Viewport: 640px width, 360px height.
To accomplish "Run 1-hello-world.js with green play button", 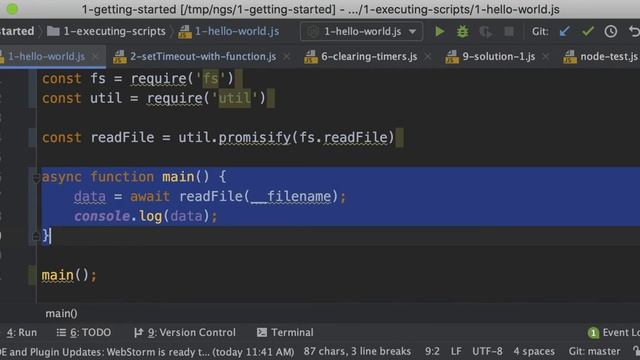I will point(440,31).
